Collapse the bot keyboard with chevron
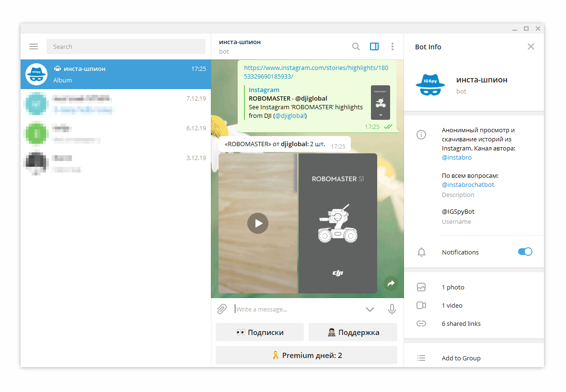Viewport: 566px width, 392px height. pos(370,310)
